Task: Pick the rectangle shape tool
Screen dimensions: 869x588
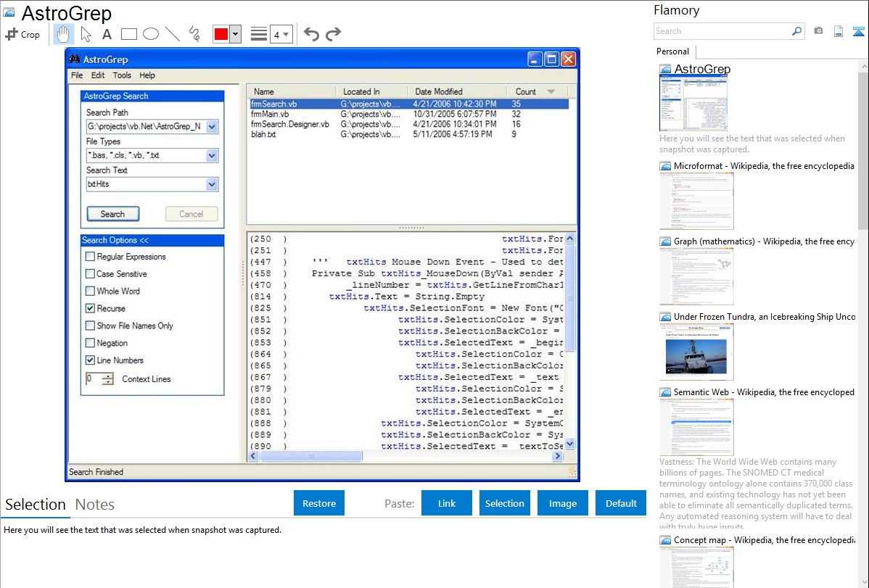Action: tap(128, 34)
